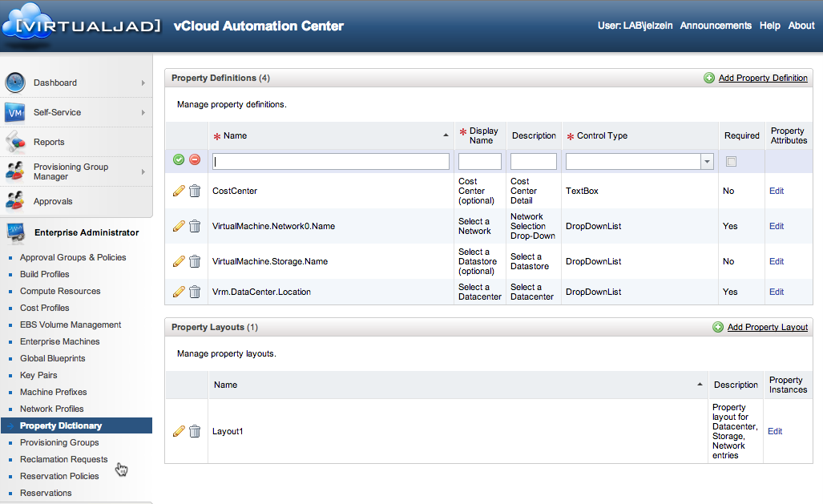Click the Dashboard gauge icon in sidebar

tap(15, 83)
